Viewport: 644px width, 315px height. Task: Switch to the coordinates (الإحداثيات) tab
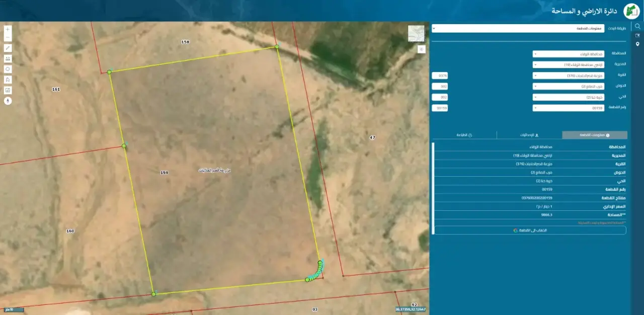tap(529, 135)
